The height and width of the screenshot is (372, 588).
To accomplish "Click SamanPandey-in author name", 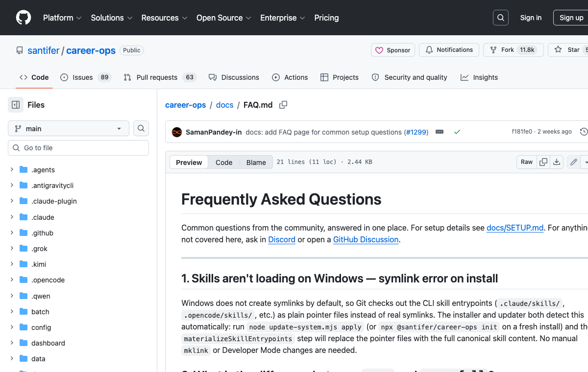I will 214,132.
